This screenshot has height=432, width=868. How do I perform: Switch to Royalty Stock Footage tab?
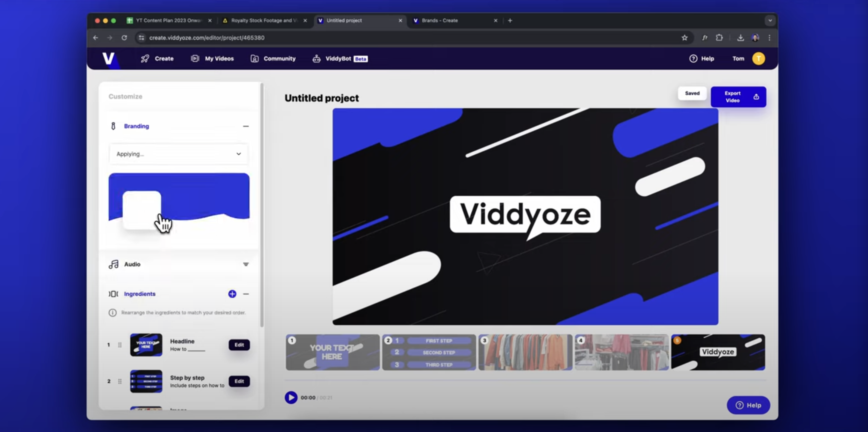coord(264,20)
